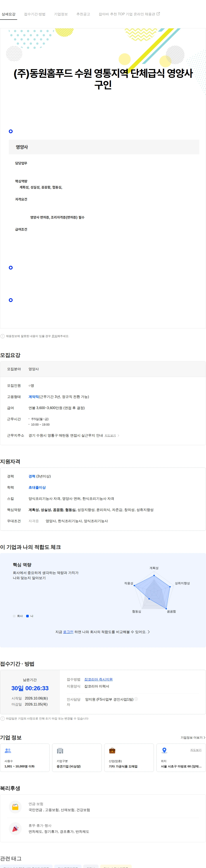Click chevron arrow after 근무지주소 지도보기

click(118, 435)
